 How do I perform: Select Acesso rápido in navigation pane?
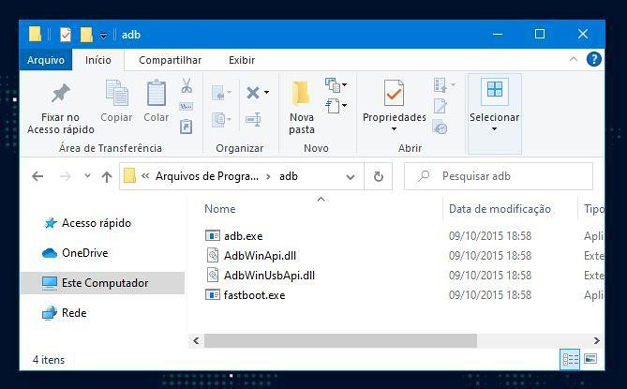click(x=96, y=223)
